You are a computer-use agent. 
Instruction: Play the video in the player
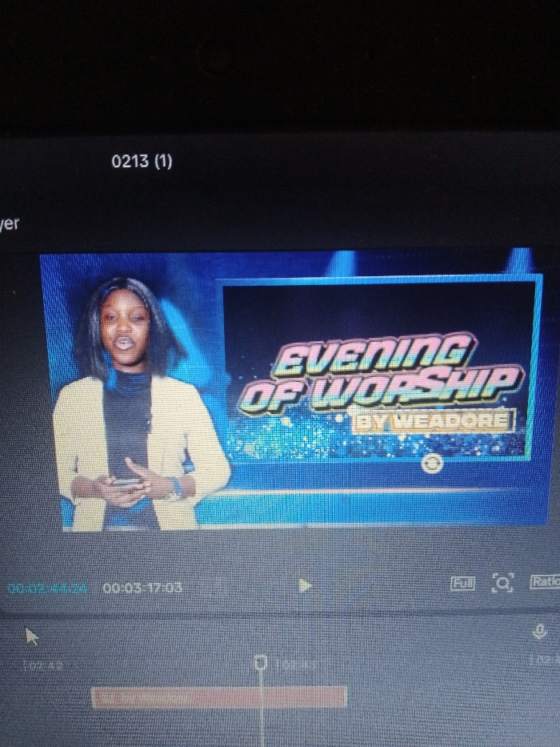(x=304, y=585)
